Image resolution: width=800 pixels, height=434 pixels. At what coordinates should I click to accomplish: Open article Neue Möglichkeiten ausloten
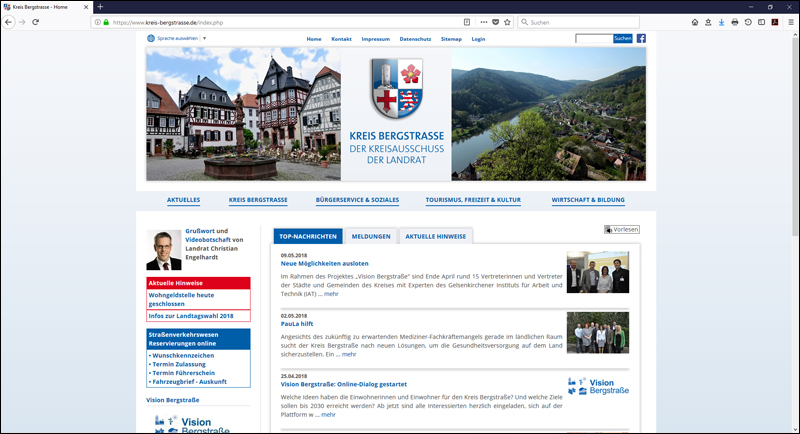pyautogui.click(x=324, y=264)
